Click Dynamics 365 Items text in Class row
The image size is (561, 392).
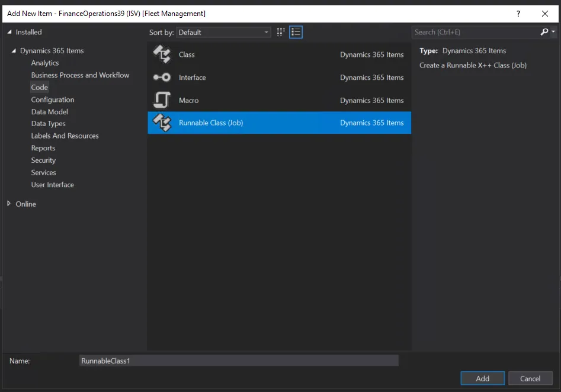pyautogui.click(x=372, y=54)
